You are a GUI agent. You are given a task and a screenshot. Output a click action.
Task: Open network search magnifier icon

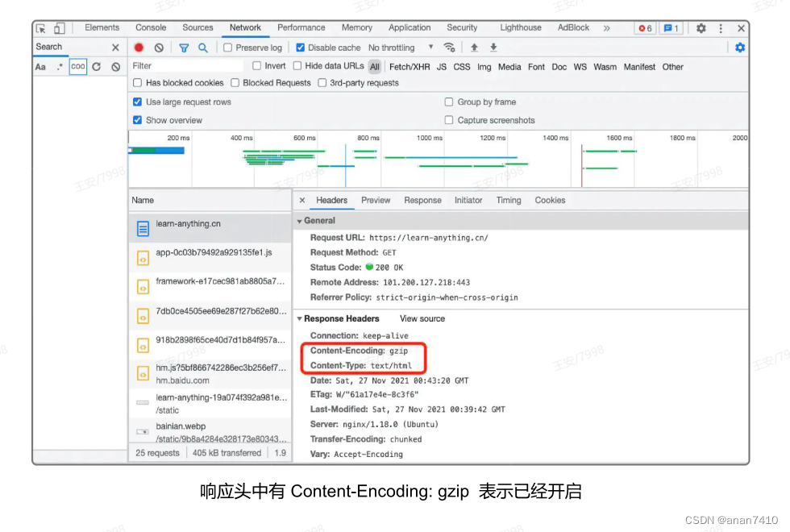203,48
